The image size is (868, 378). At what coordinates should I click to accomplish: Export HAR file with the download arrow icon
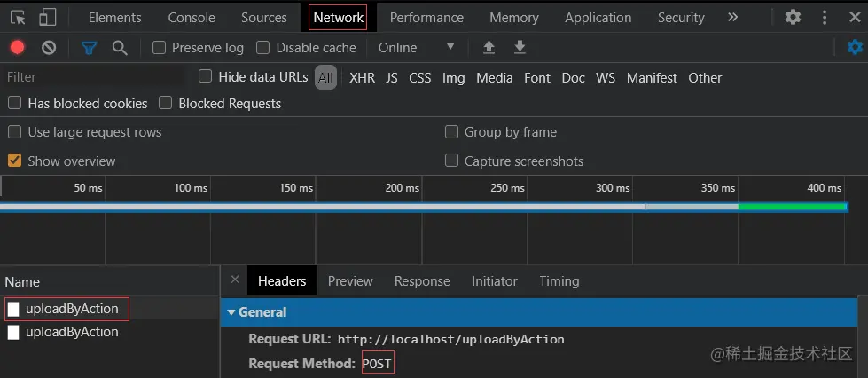pos(520,48)
